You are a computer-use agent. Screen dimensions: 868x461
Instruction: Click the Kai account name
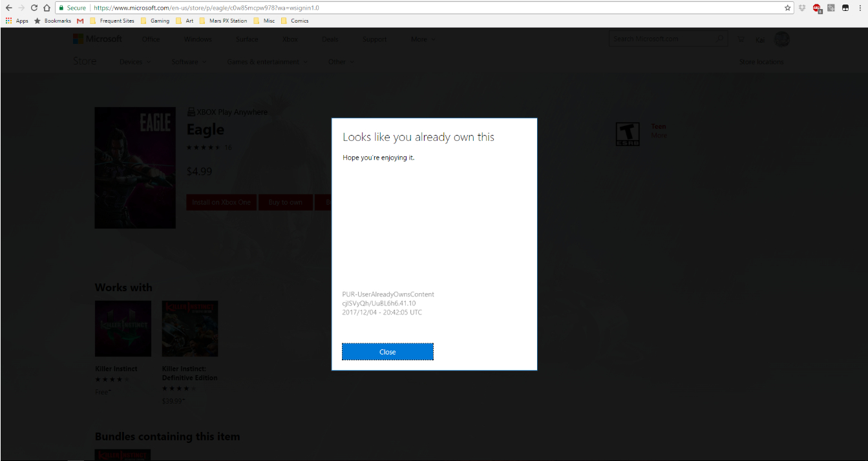point(760,40)
